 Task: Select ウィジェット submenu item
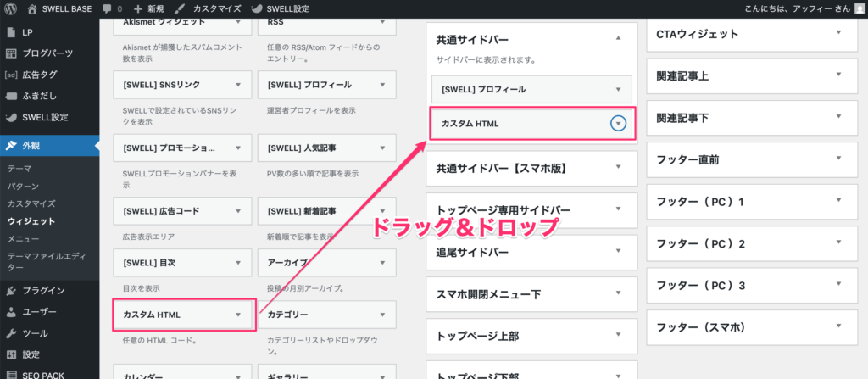pos(31,221)
